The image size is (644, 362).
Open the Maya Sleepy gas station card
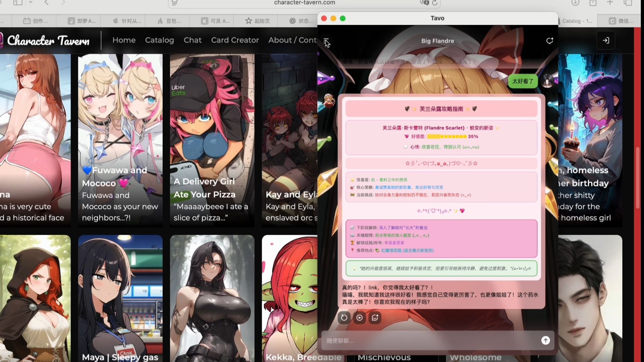point(120,298)
